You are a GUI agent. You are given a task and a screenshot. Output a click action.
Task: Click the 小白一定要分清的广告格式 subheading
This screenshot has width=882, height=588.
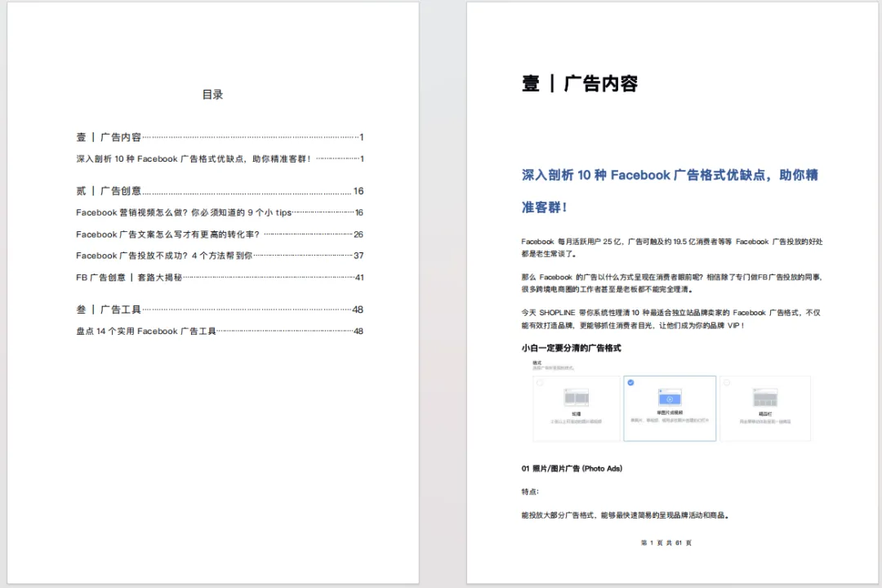[572, 349]
